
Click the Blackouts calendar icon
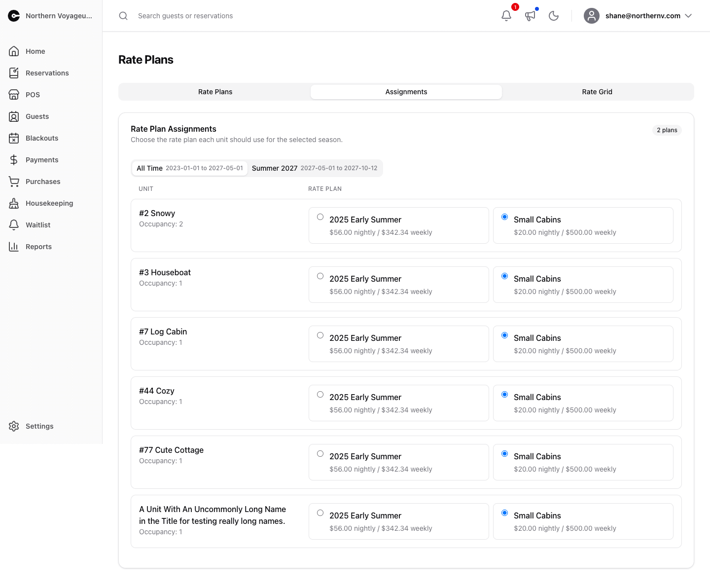(x=14, y=138)
